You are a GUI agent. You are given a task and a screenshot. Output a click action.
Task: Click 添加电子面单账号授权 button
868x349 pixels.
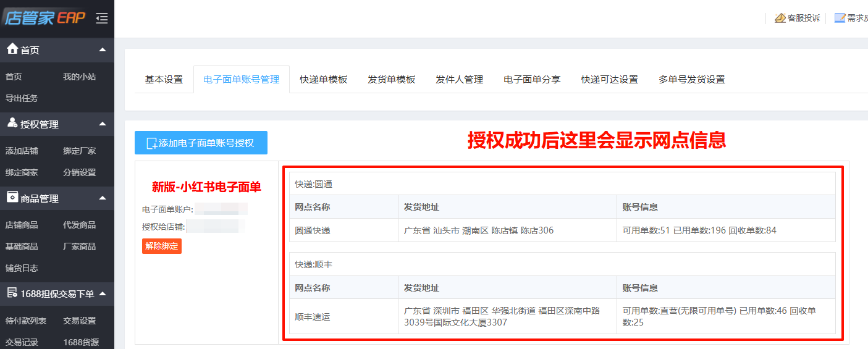[x=201, y=143]
